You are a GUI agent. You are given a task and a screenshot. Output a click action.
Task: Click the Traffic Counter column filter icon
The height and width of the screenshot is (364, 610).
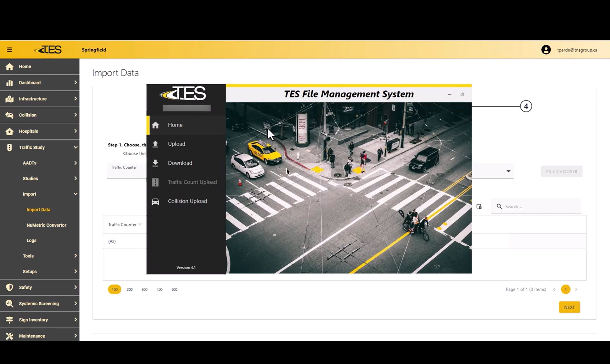tap(140, 224)
